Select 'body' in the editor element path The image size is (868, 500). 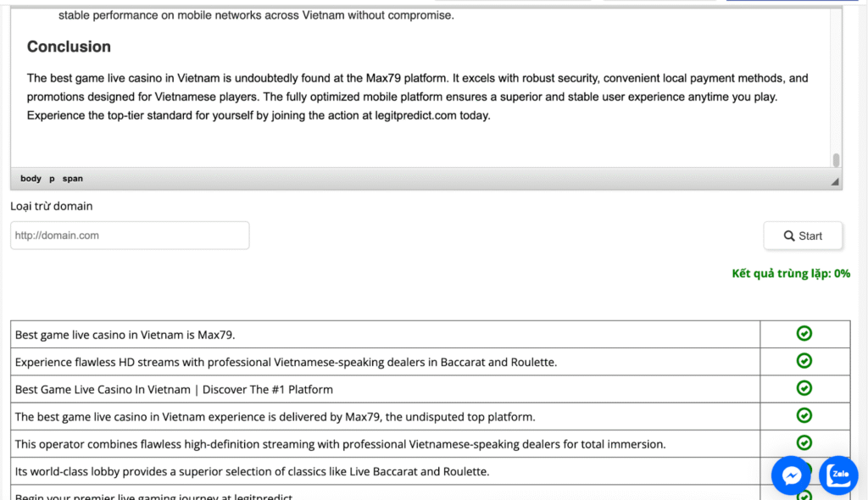(31, 179)
